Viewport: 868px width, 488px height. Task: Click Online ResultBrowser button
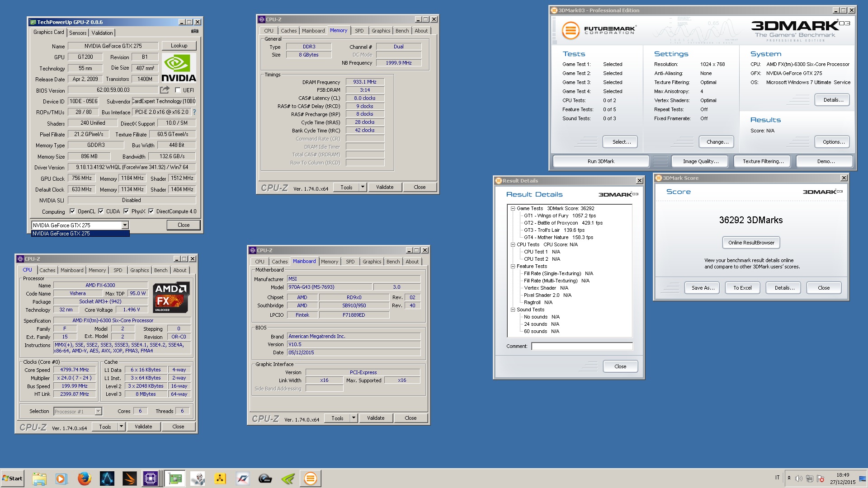click(x=751, y=243)
